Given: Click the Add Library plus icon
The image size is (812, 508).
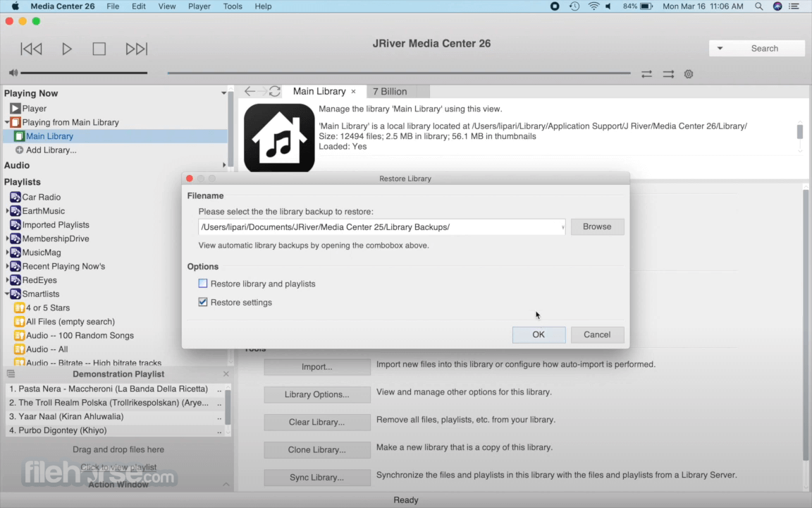Looking at the screenshot, I should pos(19,150).
